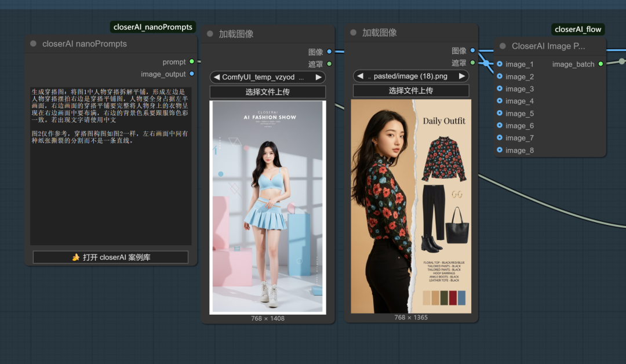Collapse the second 加载图像 node
Image resolution: width=626 pixels, height=364 pixels.
click(354, 33)
